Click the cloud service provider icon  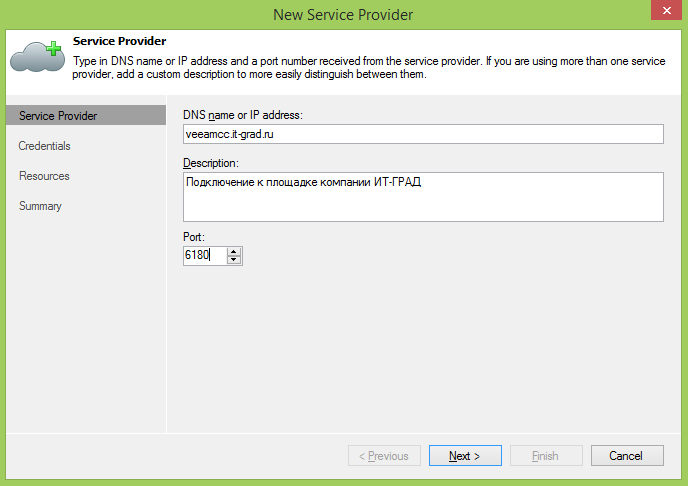[x=37, y=58]
